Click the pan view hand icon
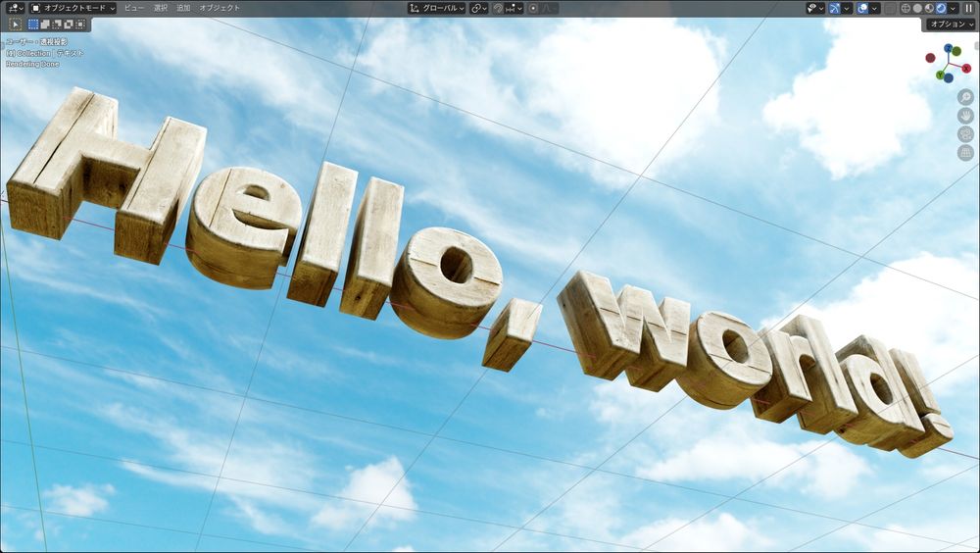Screen dimensions: 980x553 (x=965, y=116)
